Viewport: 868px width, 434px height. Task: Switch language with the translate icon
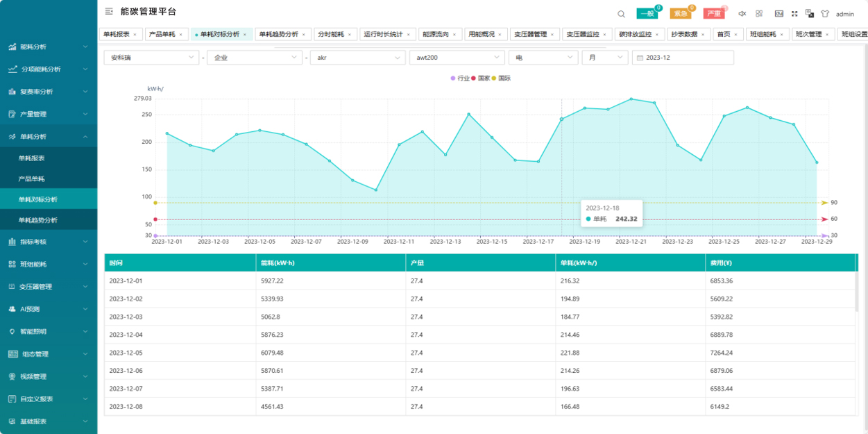[x=810, y=13]
